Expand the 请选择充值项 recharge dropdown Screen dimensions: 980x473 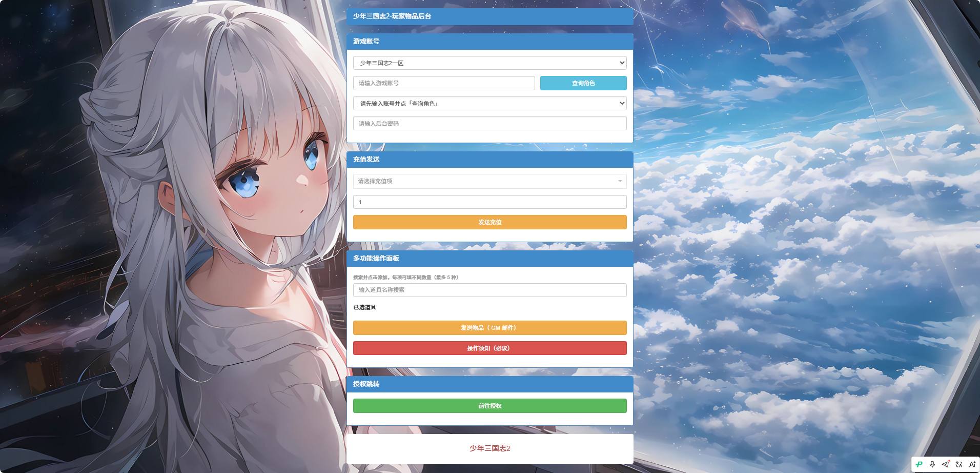click(x=489, y=181)
